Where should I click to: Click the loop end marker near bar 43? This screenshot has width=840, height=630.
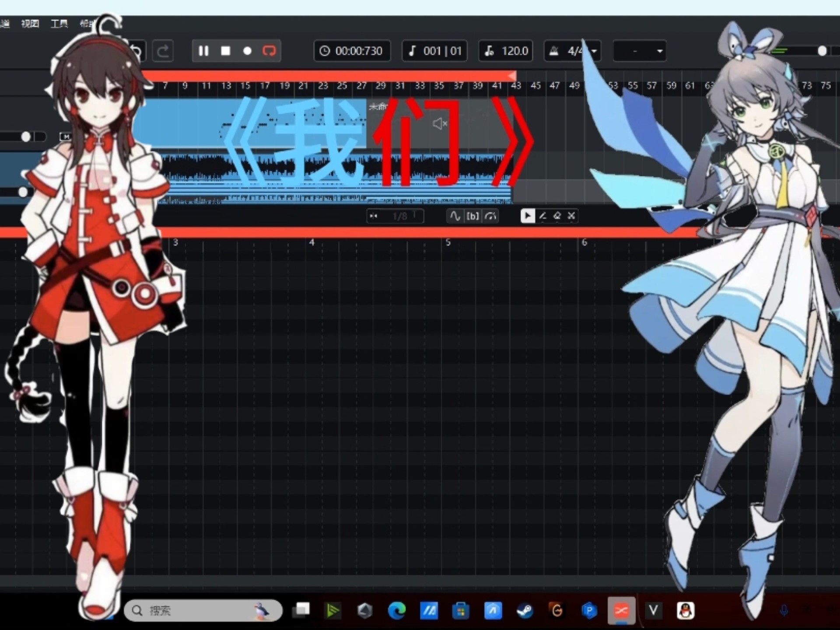pyautogui.click(x=512, y=76)
